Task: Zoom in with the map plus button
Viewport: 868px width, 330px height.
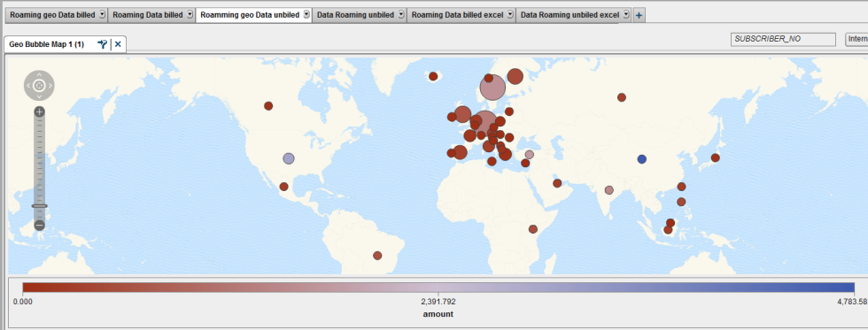Action: pyautogui.click(x=39, y=111)
